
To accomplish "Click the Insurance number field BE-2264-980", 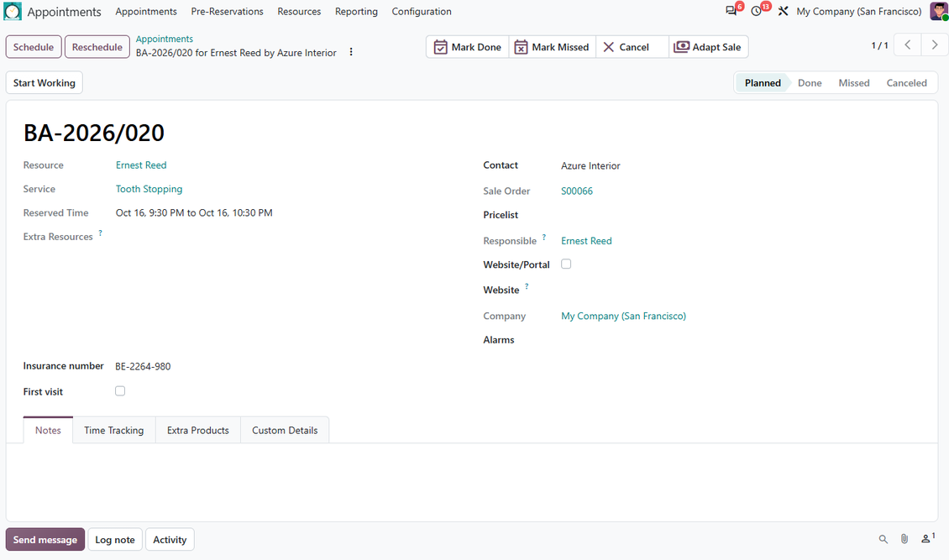I will (143, 367).
